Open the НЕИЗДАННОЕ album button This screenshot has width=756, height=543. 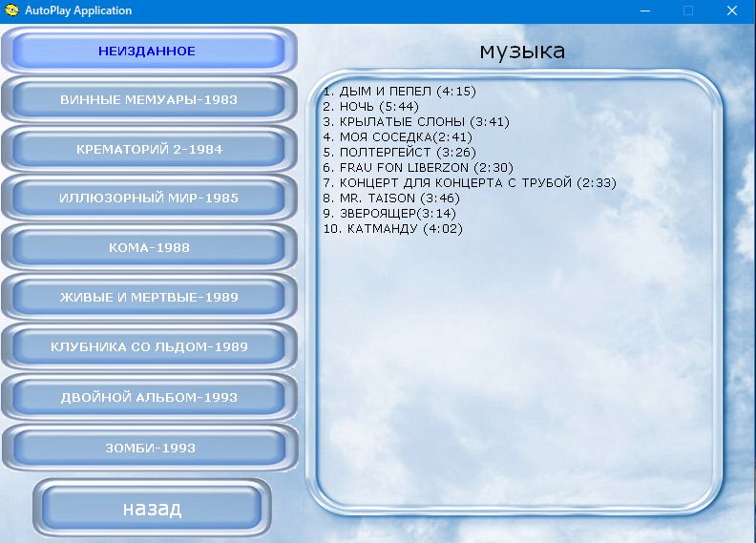point(149,51)
